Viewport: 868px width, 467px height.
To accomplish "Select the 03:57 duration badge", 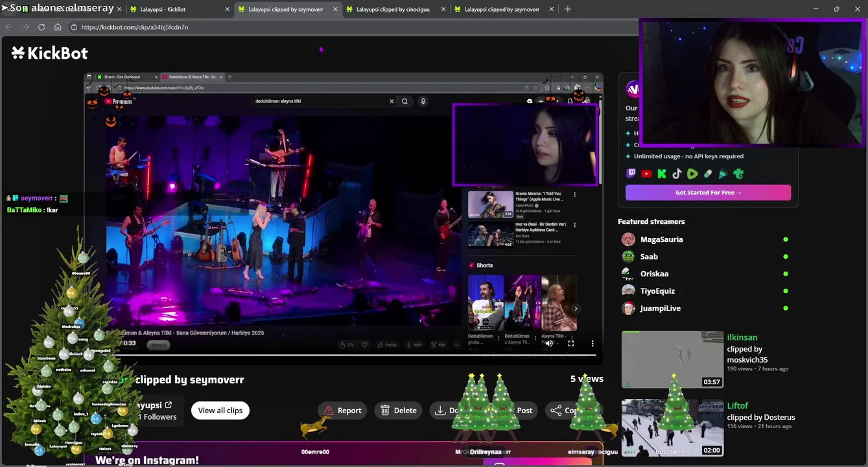I will coord(712,382).
